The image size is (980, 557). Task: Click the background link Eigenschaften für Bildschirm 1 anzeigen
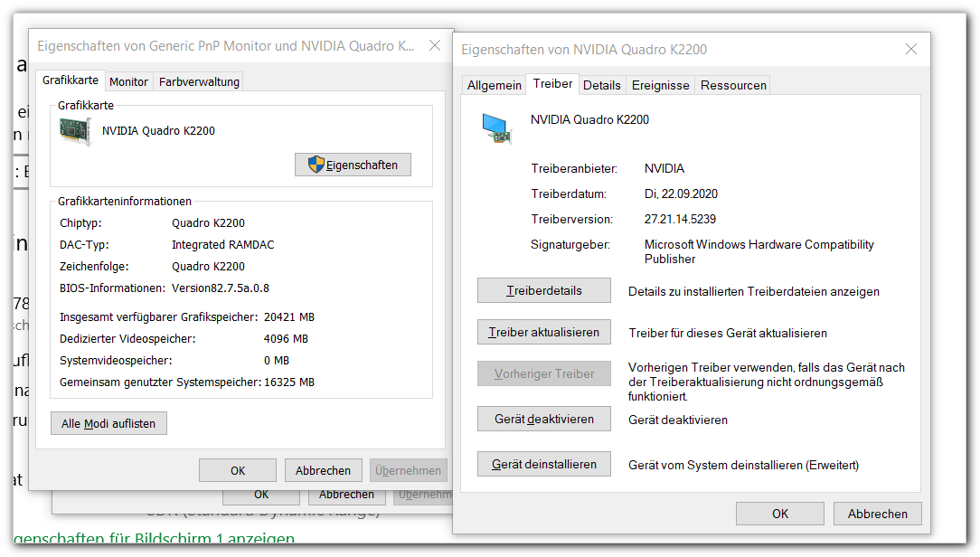tap(154, 538)
